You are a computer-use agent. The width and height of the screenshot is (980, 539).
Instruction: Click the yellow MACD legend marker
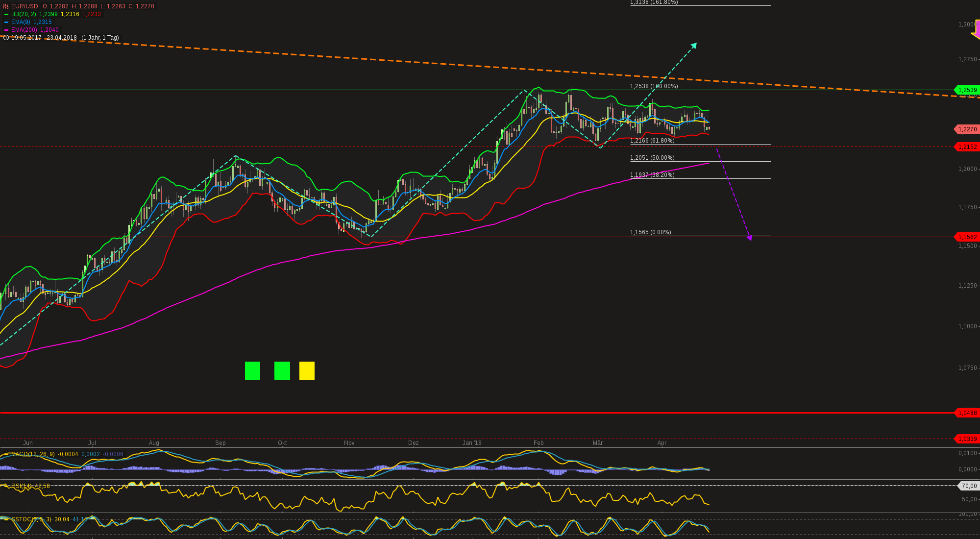tap(6, 454)
